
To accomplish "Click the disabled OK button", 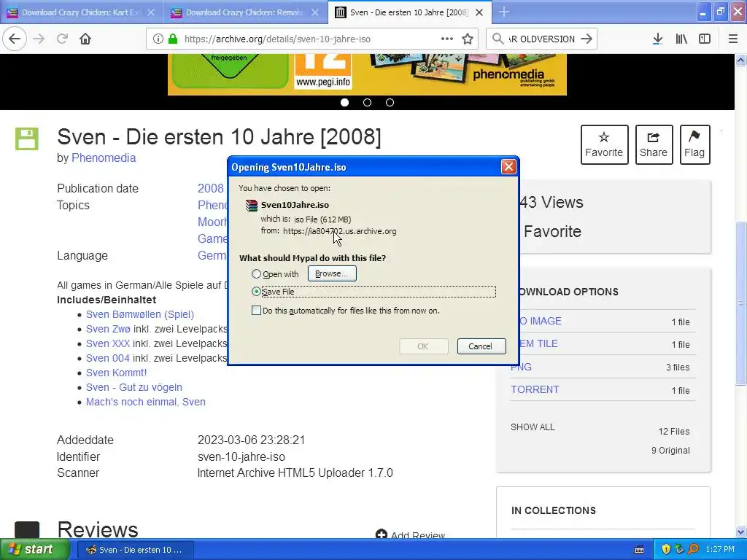I will (x=423, y=346).
